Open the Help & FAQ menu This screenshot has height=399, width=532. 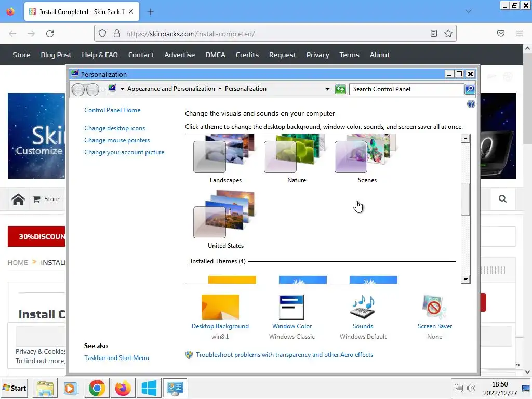click(x=100, y=55)
